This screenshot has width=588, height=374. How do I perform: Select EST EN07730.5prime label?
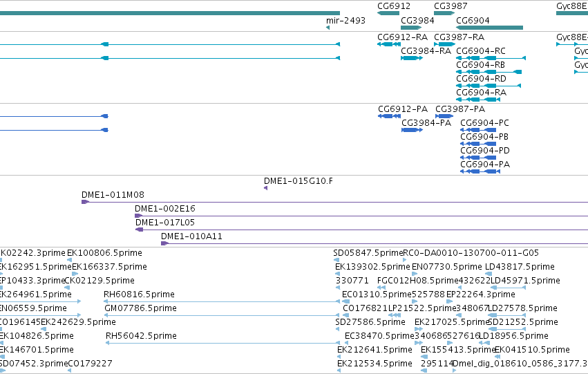pyautogui.click(x=447, y=267)
